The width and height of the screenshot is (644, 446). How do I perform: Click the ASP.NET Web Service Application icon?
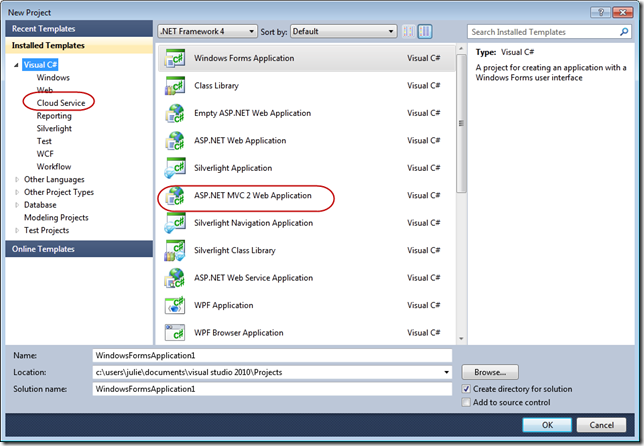(x=175, y=278)
